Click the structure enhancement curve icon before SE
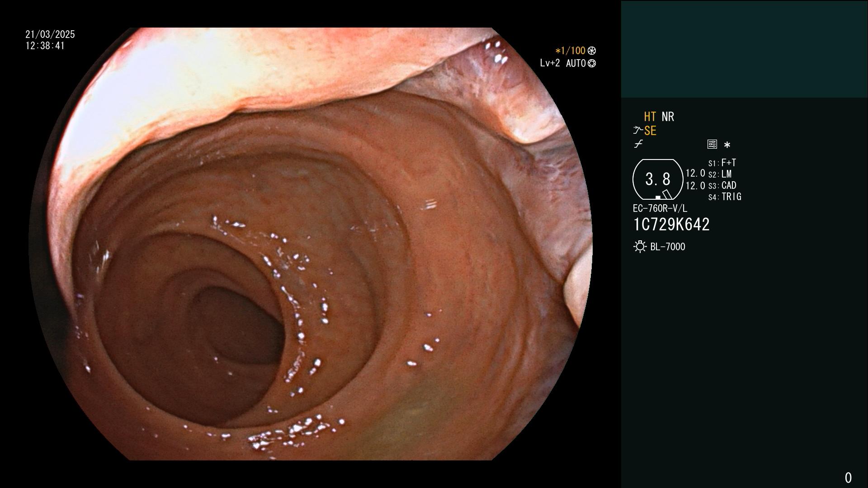 tap(638, 131)
